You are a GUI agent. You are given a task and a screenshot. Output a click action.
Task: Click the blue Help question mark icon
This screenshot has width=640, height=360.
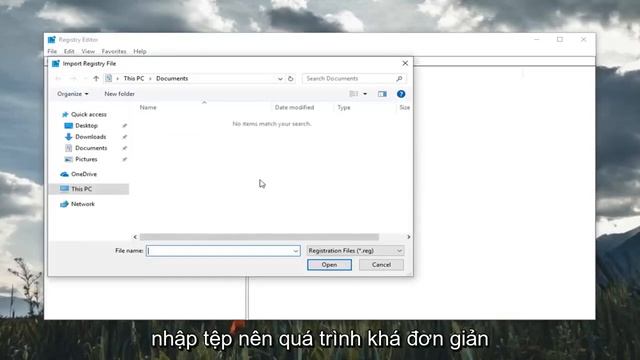[x=401, y=94]
